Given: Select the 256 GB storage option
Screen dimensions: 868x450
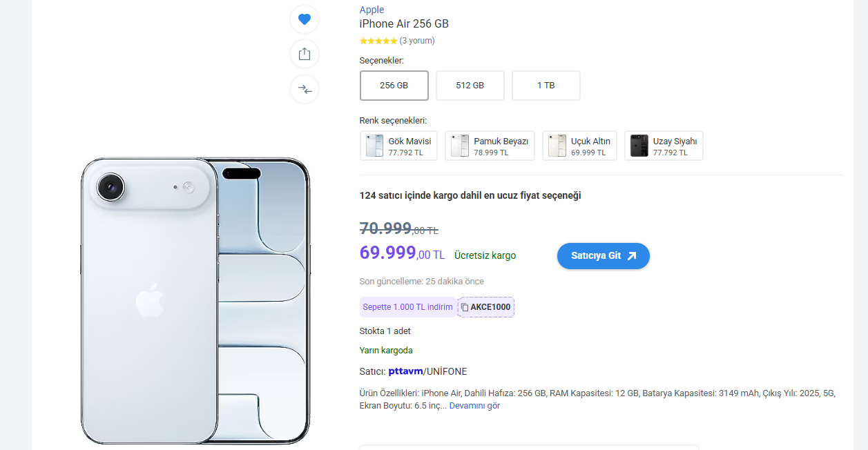Looking at the screenshot, I should [394, 86].
